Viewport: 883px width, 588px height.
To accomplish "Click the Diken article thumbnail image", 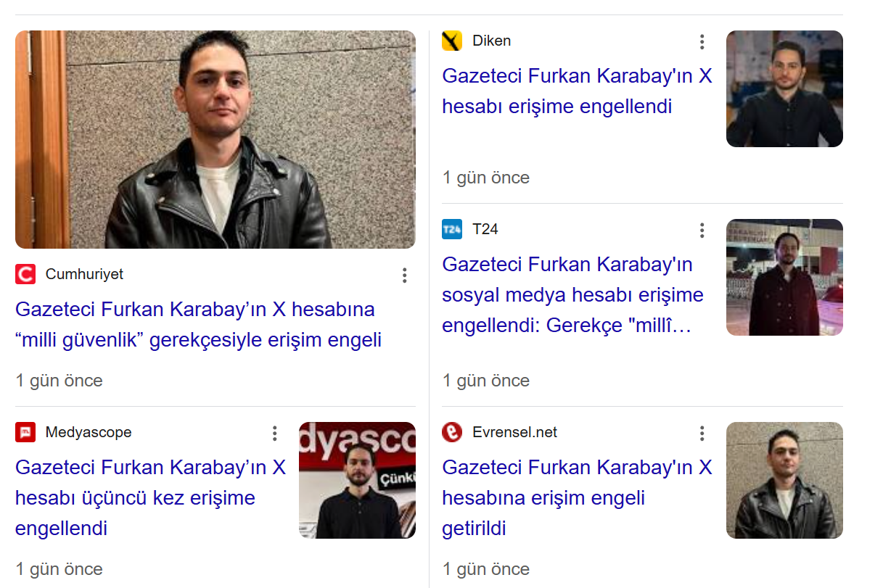I will click(x=784, y=88).
